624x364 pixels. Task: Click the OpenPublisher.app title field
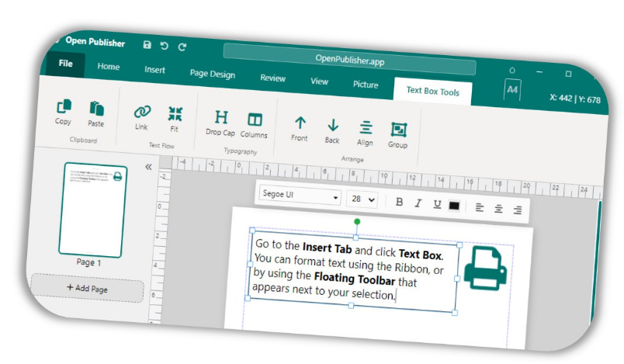pyautogui.click(x=350, y=60)
